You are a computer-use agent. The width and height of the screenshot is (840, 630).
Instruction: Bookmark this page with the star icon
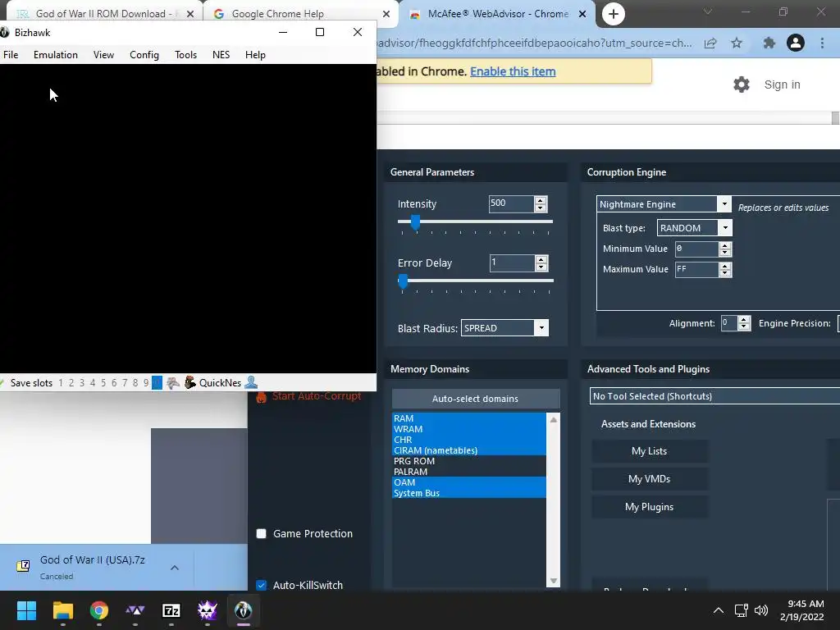pyautogui.click(x=737, y=43)
